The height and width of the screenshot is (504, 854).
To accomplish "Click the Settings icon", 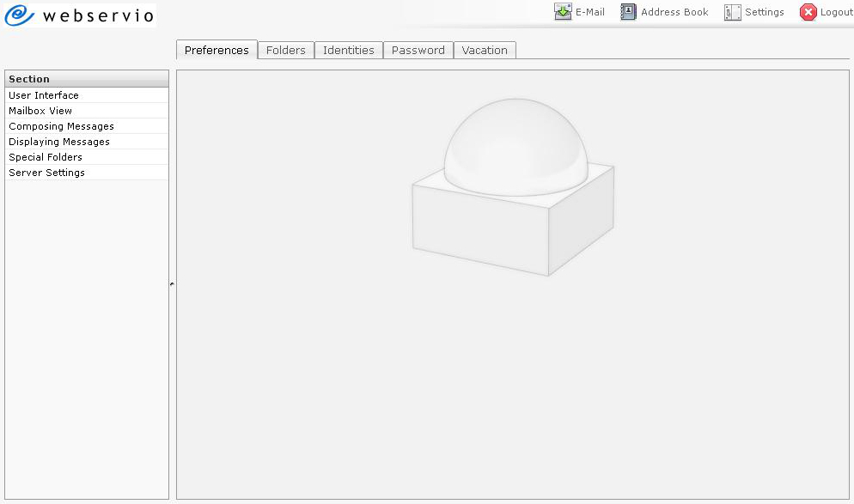I will coord(733,13).
